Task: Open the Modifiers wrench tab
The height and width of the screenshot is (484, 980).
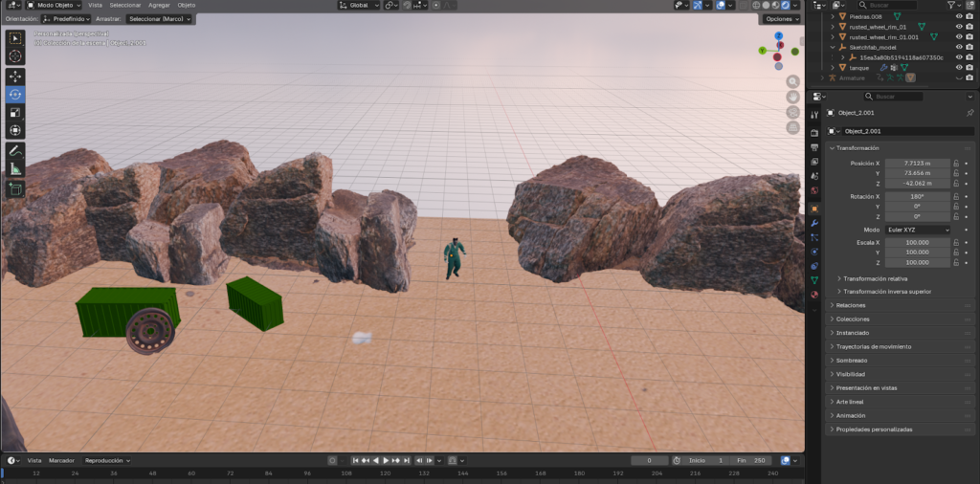Action: coord(814,223)
